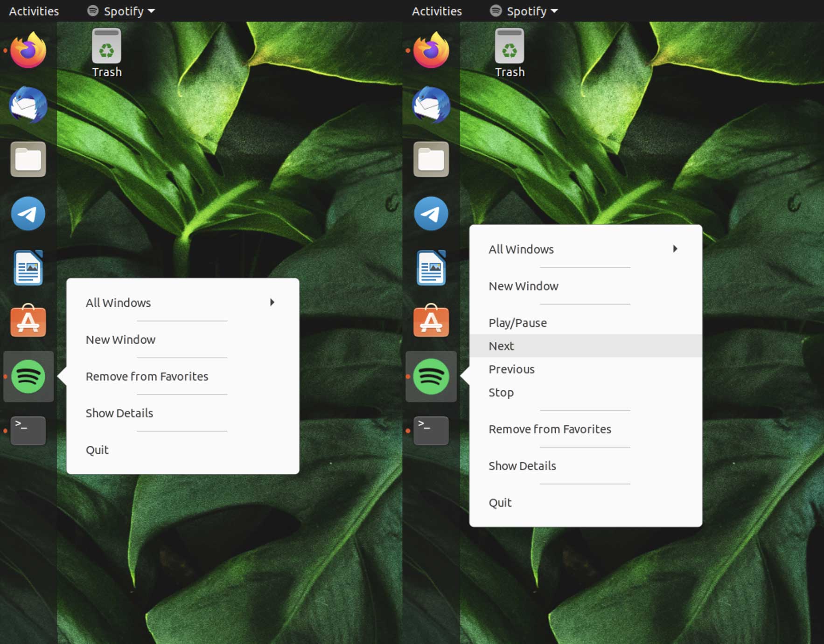Click Activities in the right top bar
This screenshot has width=824, height=644.
tap(437, 11)
